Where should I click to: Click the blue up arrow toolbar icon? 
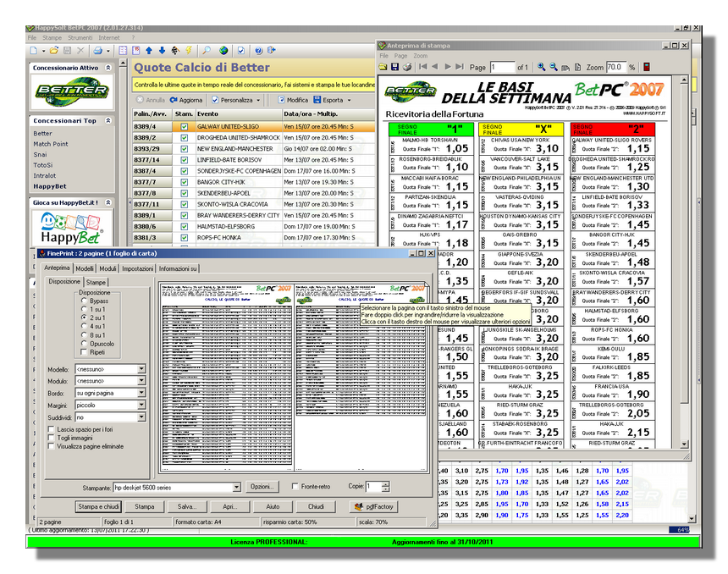[149, 50]
